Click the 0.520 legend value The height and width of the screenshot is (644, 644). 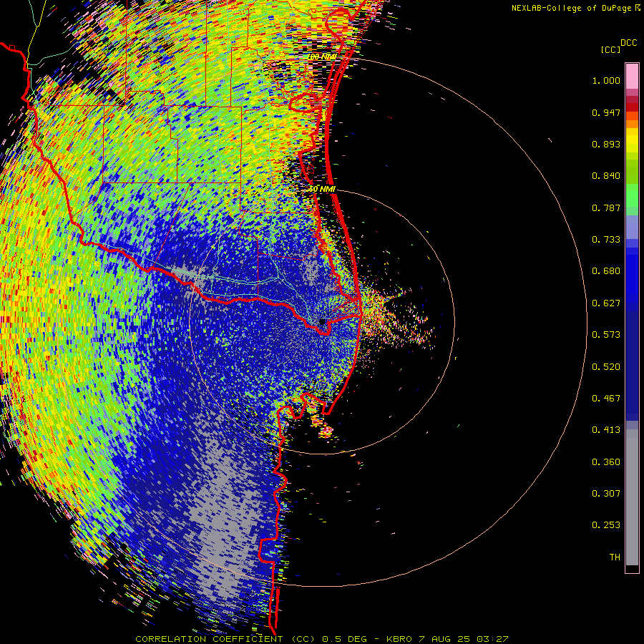coord(606,367)
